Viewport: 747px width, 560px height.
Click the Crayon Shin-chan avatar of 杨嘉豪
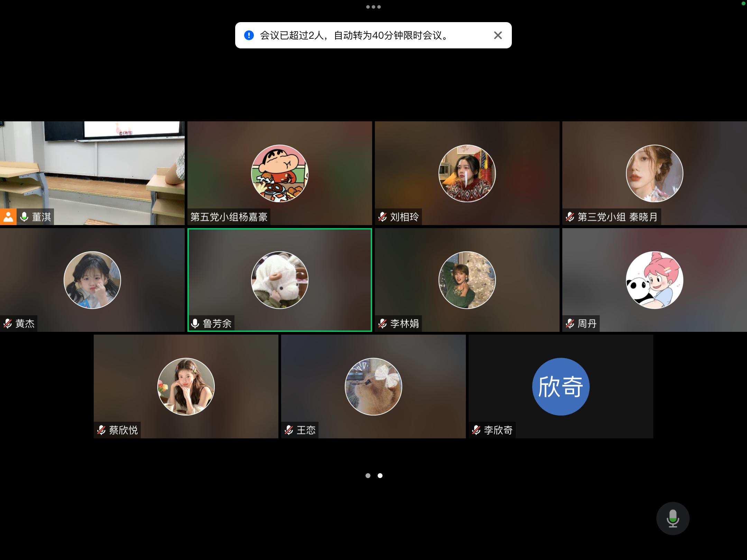pyautogui.click(x=279, y=173)
